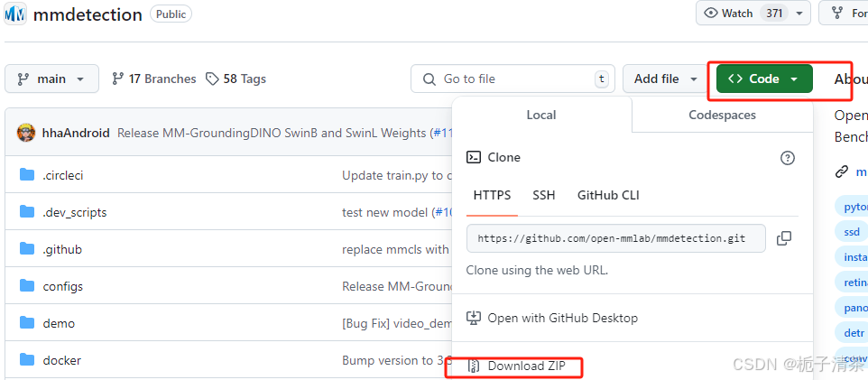This screenshot has height=380, width=868.
Task: Click the .circleci folder icon
Action: (27, 175)
